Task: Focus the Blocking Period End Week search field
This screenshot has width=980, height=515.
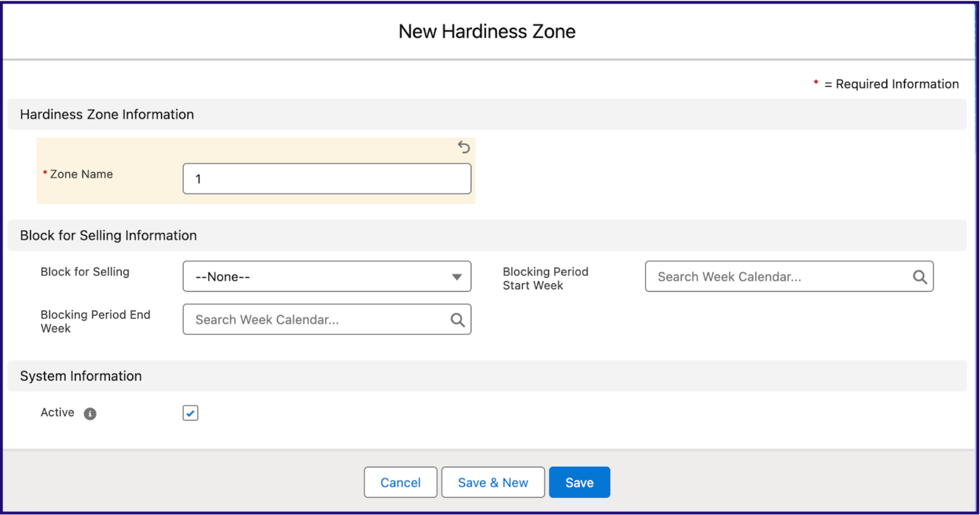Action: click(327, 319)
